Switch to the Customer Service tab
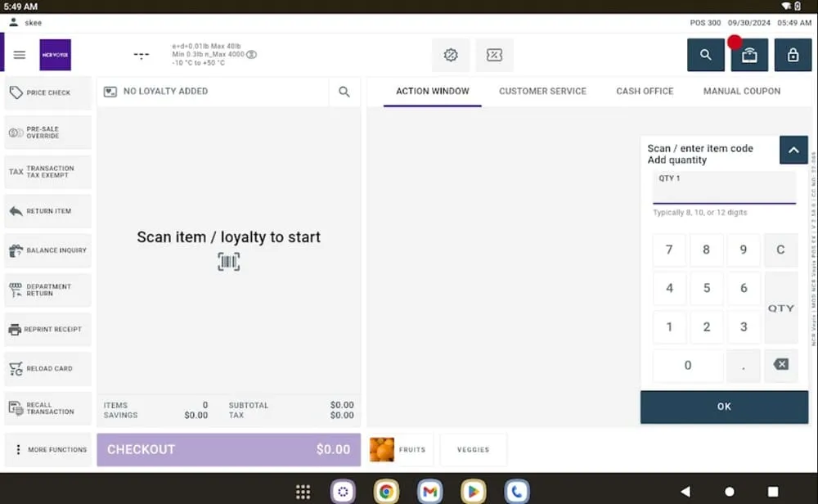Screen dimensions: 818x504 [x=542, y=91]
